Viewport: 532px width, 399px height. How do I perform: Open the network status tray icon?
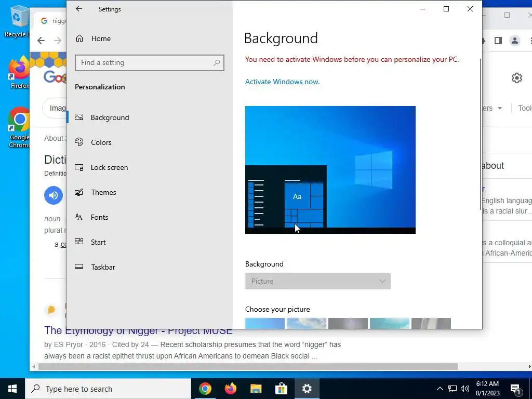point(453,389)
